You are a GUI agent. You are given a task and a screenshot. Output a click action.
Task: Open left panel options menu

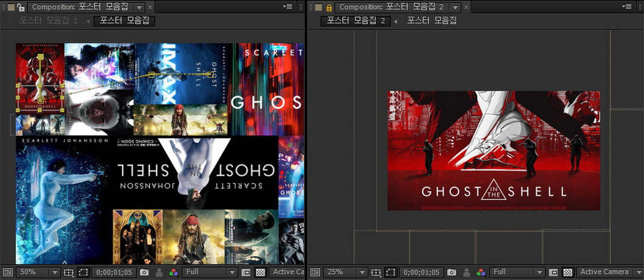287,7
